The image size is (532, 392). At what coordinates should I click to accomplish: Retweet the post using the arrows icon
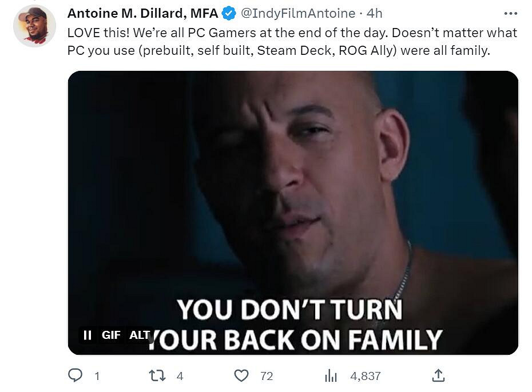point(157,375)
